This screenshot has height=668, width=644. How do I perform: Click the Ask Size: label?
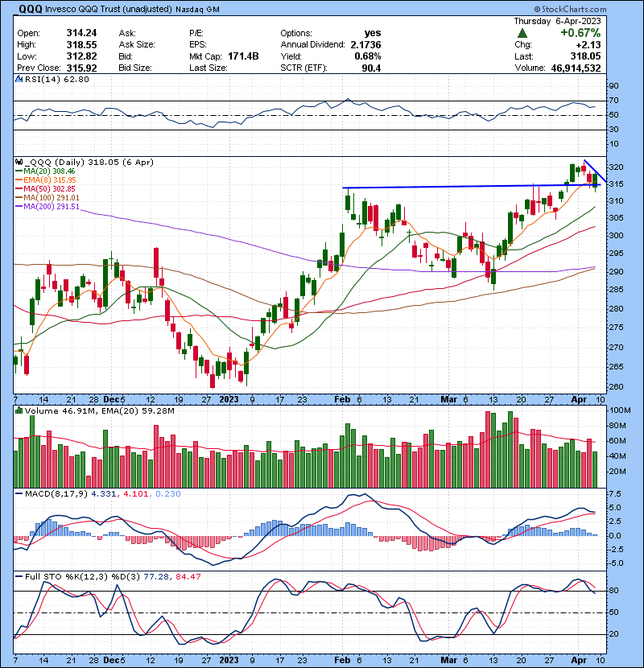pyautogui.click(x=136, y=44)
